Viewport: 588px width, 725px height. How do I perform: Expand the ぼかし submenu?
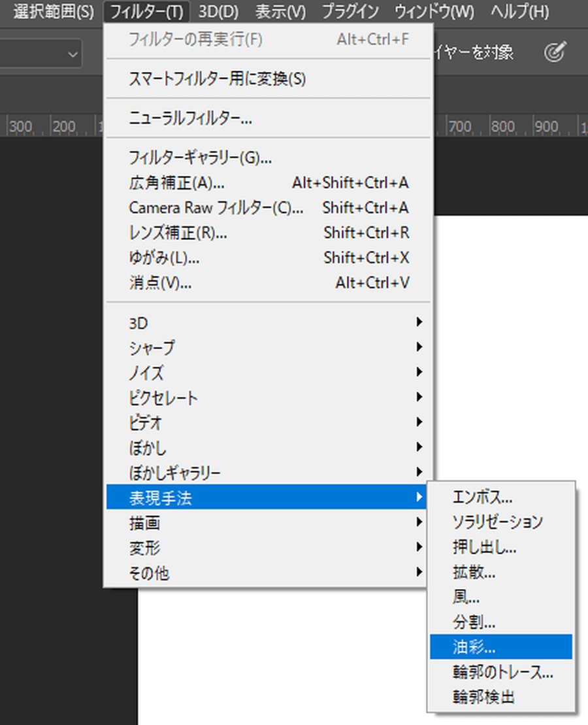click(x=268, y=448)
